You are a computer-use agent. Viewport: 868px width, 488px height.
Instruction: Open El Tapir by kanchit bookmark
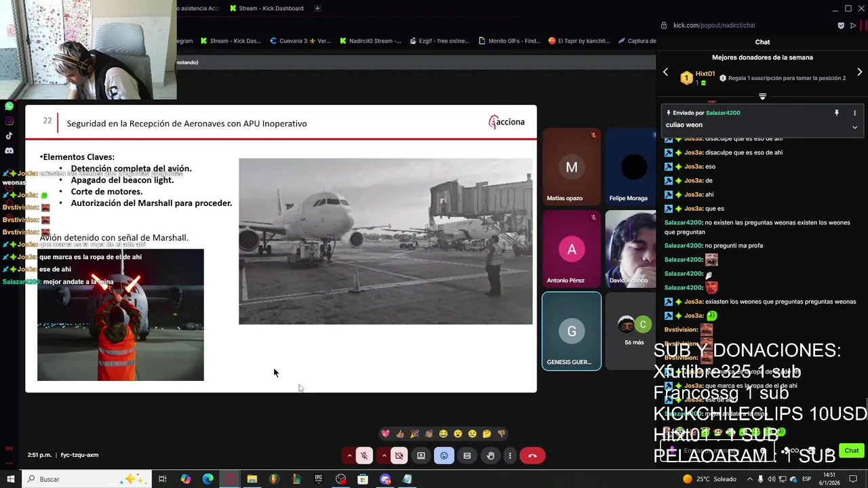[x=579, y=41]
